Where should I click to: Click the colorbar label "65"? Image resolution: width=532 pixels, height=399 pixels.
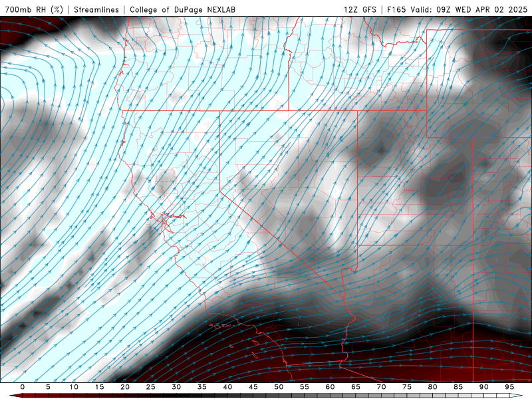[356, 387]
